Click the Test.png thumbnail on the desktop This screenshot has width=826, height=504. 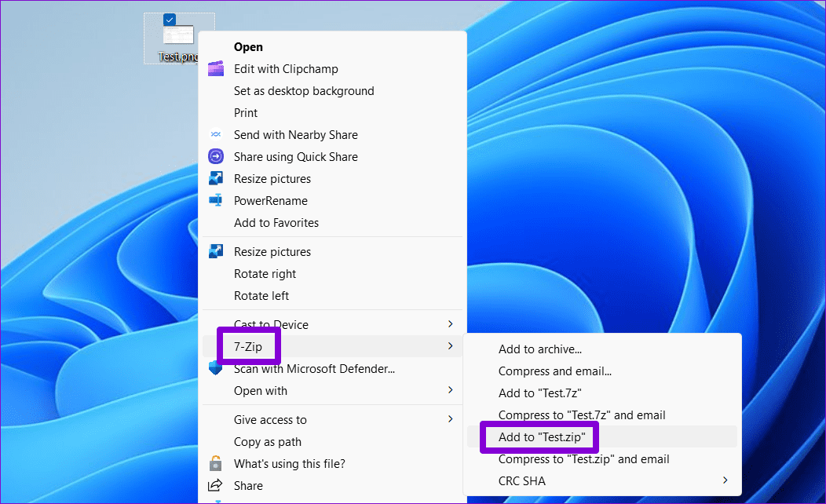tap(179, 35)
